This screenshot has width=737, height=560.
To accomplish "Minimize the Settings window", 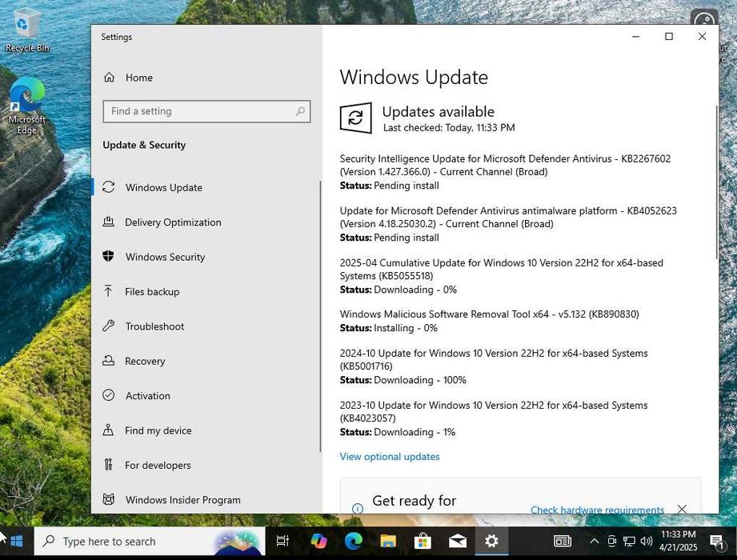I will pos(636,36).
